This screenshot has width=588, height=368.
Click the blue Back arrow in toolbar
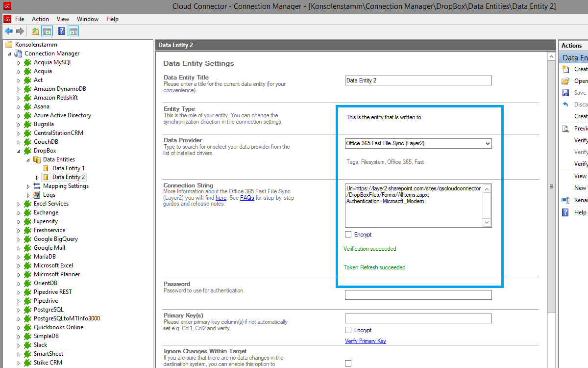click(9, 31)
